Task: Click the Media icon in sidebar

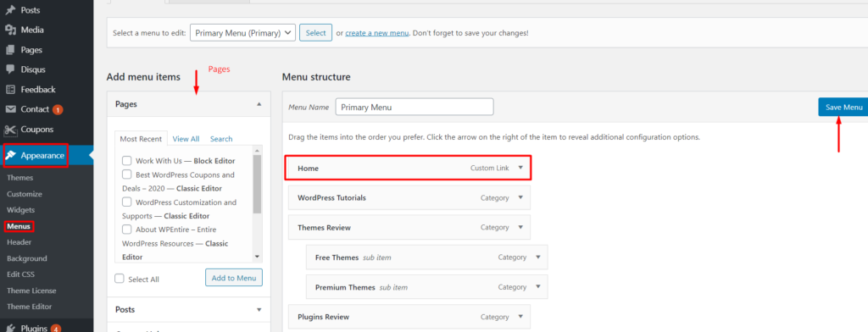Action: pyautogui.click(x=10, y=30)
